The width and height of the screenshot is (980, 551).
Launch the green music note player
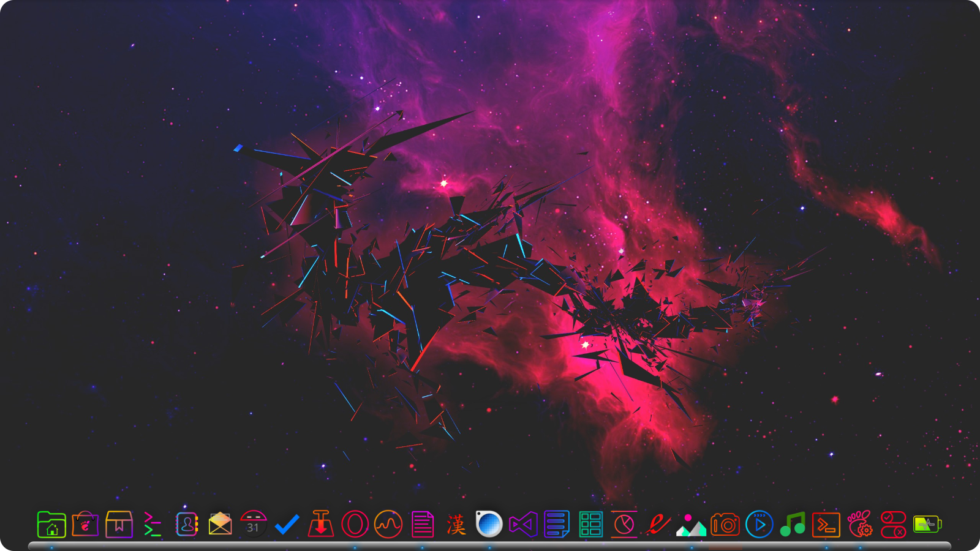click(x=793, y=525)
